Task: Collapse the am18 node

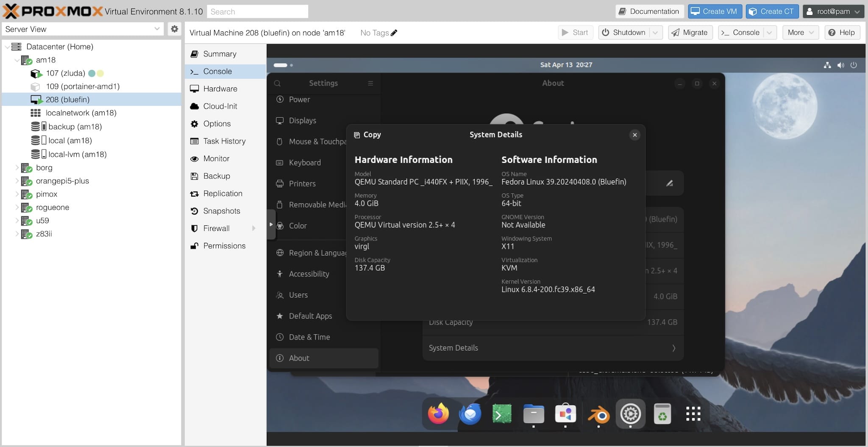Action: point(17,60)
